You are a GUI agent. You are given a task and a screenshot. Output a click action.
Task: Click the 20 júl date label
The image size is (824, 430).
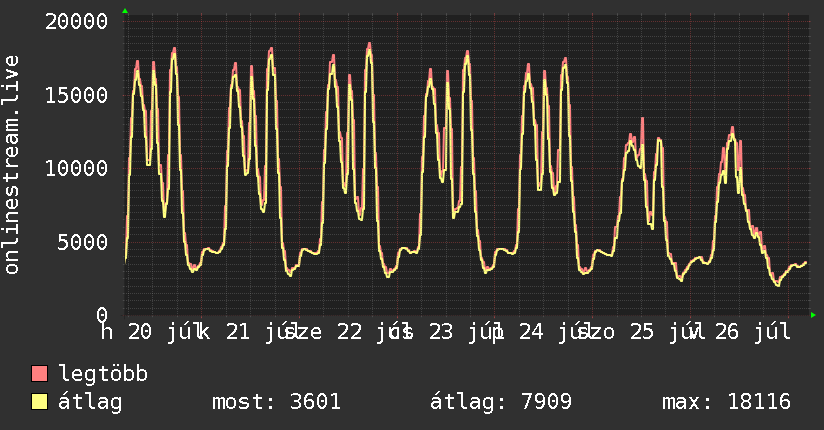(x=160, y=332)
